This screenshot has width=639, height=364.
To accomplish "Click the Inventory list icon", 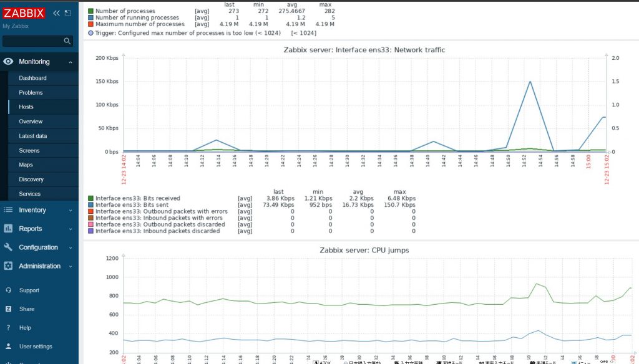I will pos(8,210).
